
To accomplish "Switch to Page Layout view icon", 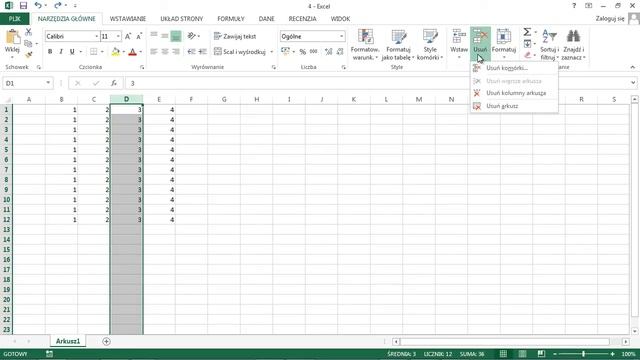I will (x=522, y=354).
